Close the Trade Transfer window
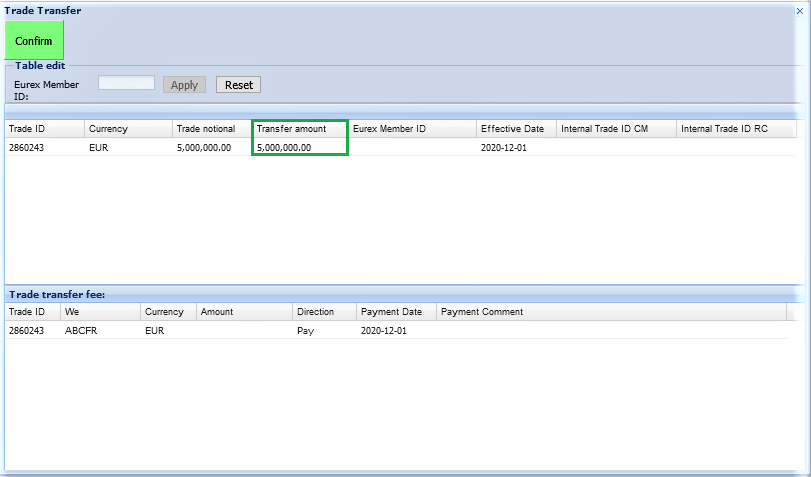This screenshot has width=811, height=477. [x=799, y=10]
